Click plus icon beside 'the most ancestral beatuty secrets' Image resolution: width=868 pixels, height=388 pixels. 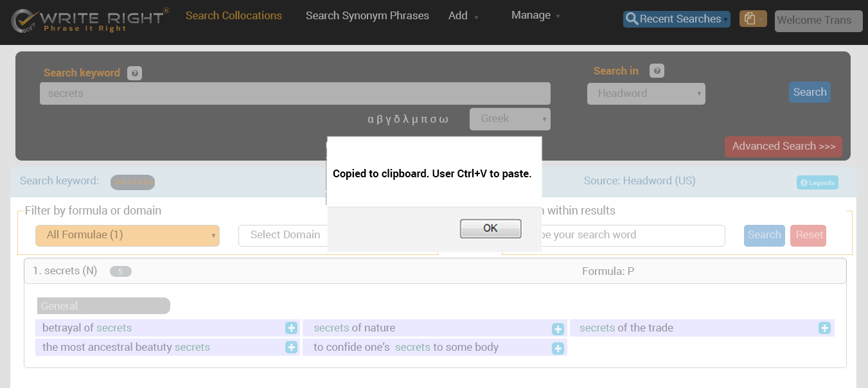pyautogui.click(x=291, y=348)
